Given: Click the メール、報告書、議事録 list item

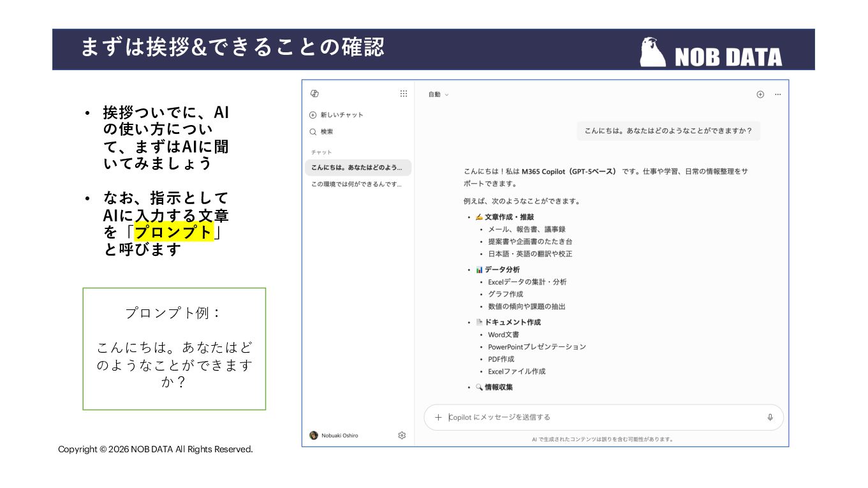Looking at the screenshot, I should pyautogui.click(x=527, y=229).
